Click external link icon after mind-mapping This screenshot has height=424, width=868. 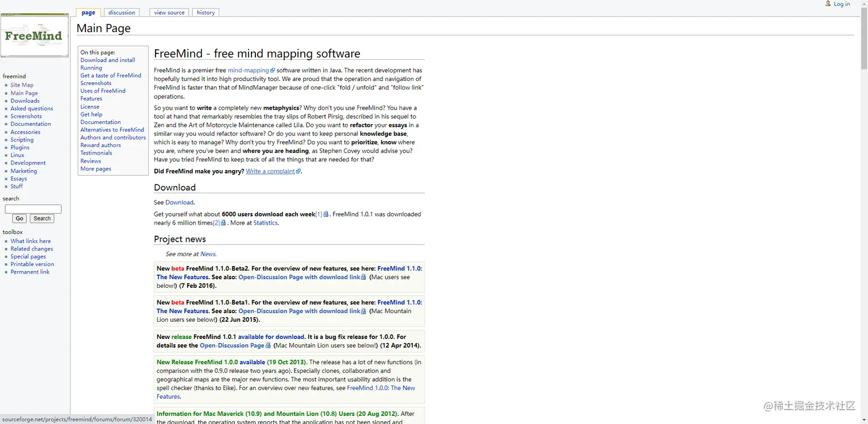coord(273,71)
